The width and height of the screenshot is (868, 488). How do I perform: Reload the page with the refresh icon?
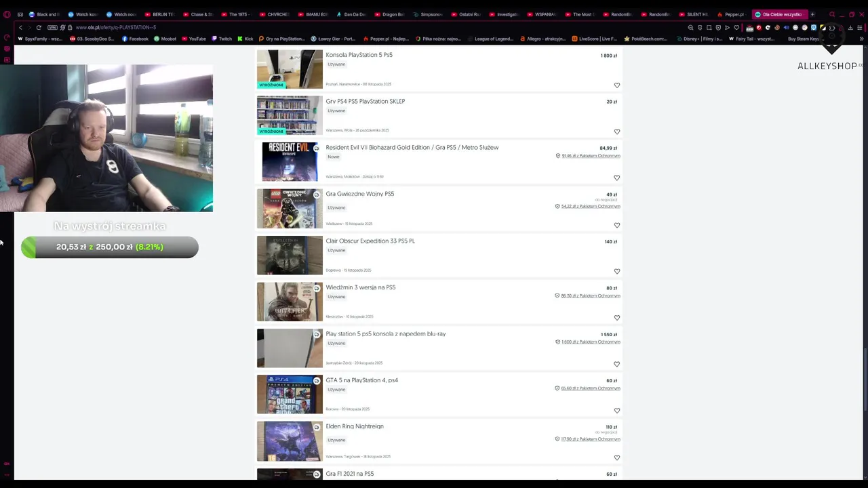pyautogui.click(x=39, y=28)
